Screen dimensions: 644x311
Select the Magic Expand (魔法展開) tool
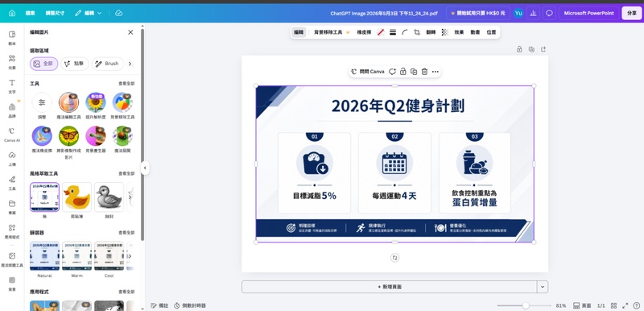pos(122,139)
